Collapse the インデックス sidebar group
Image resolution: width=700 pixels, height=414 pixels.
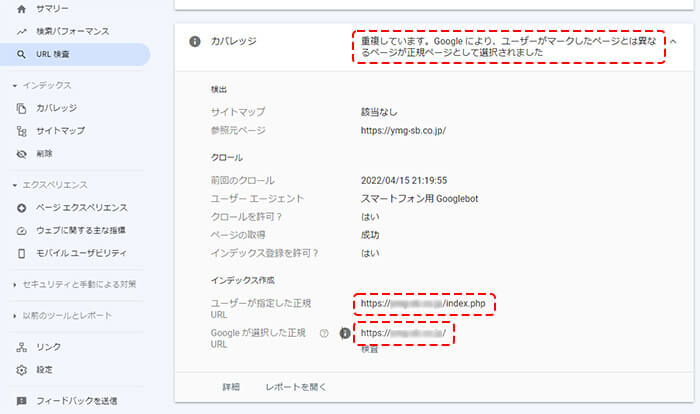point(15,85)
